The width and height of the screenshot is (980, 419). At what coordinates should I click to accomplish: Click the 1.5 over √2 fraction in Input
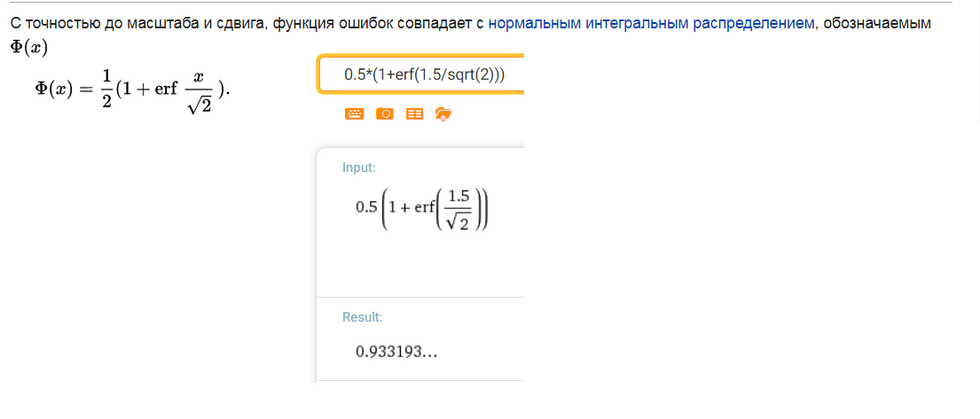(459, 211)
